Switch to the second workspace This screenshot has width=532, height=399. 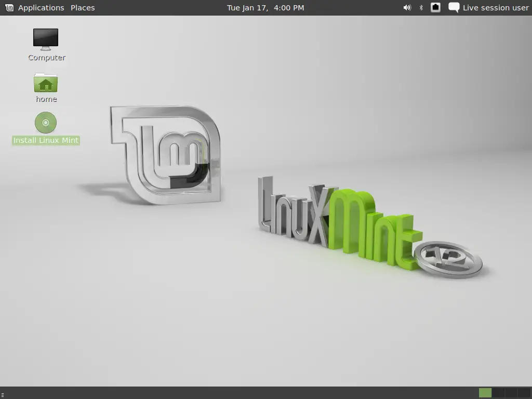(x=498, y=393)
